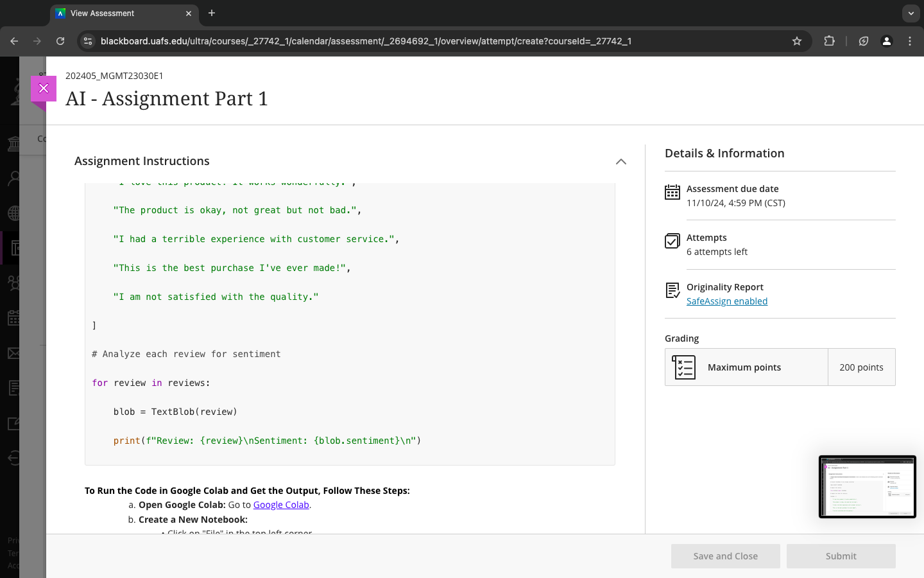Expand the tab search dropdown
Image resolution: width=924 pixels, height=578 pixels.
tap(911, 13)
